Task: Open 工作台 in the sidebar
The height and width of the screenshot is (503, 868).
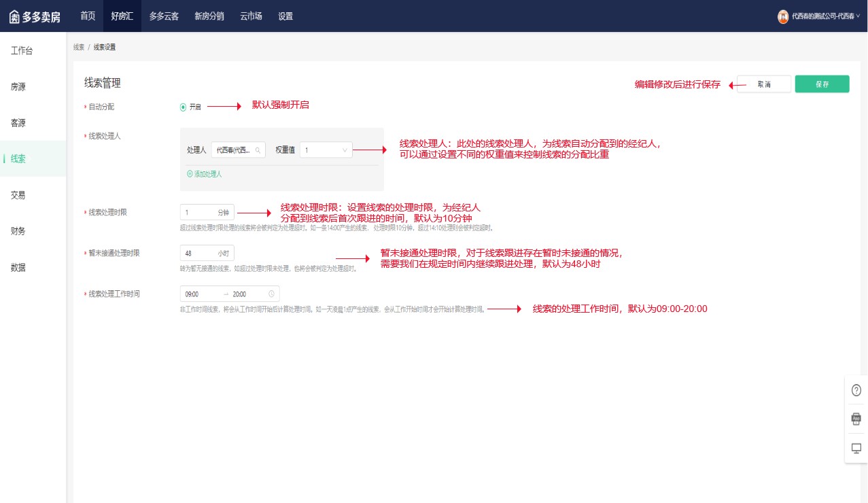Action: point(22,51)
